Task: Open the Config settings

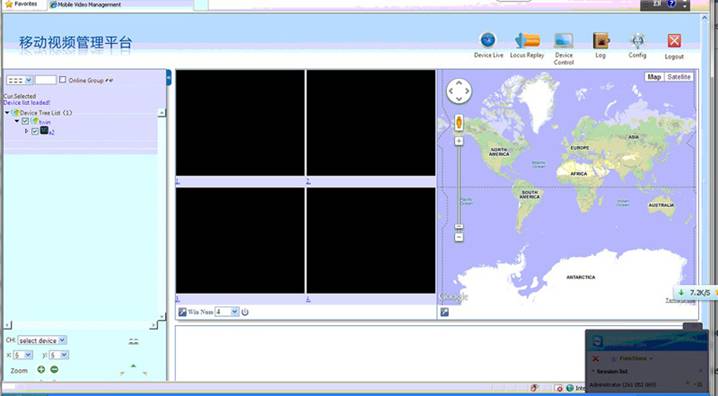Action: point(637,45)
